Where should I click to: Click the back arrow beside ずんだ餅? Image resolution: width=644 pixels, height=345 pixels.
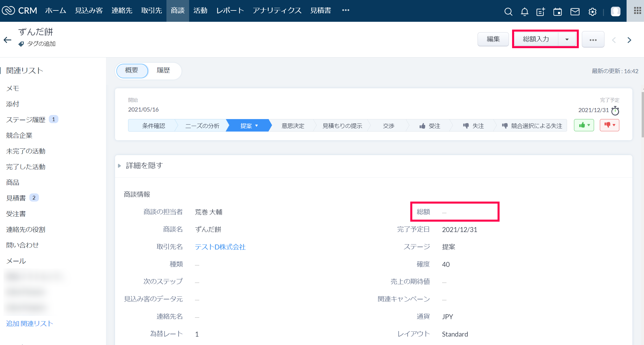(8, 40)
